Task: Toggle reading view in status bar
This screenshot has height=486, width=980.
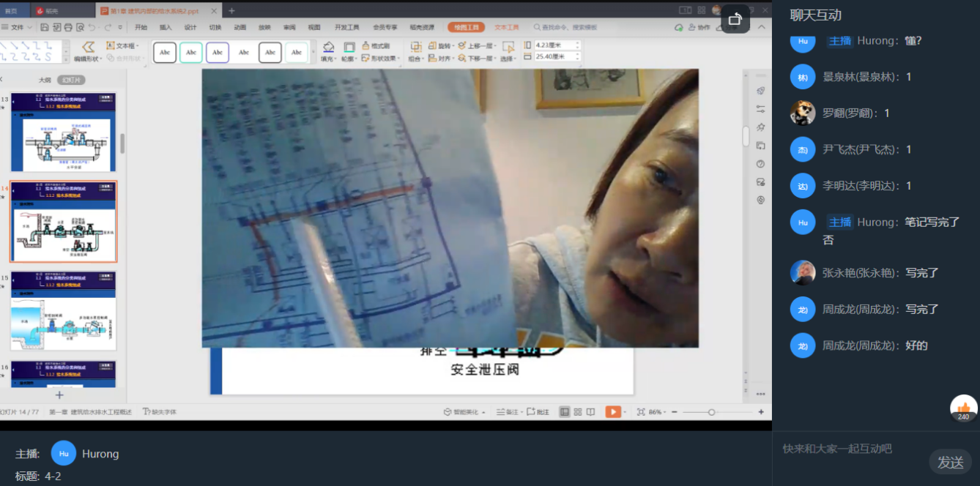Action: click(590, 412)
